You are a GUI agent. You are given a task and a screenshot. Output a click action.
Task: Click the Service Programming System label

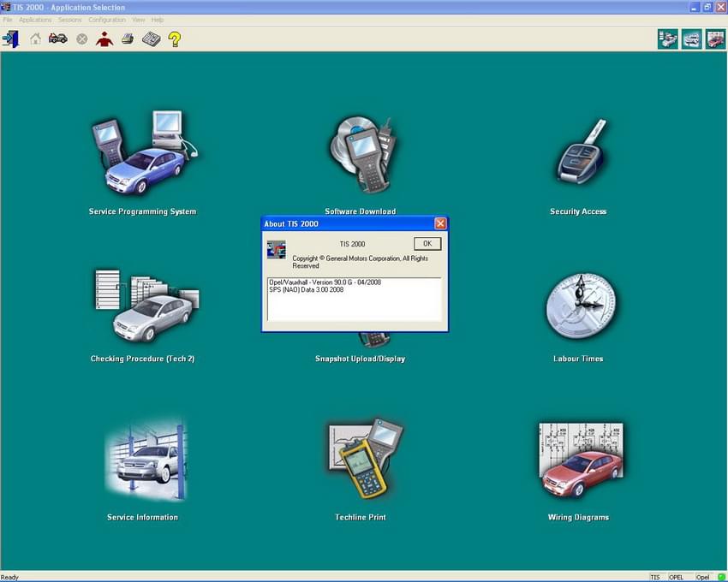142,211
